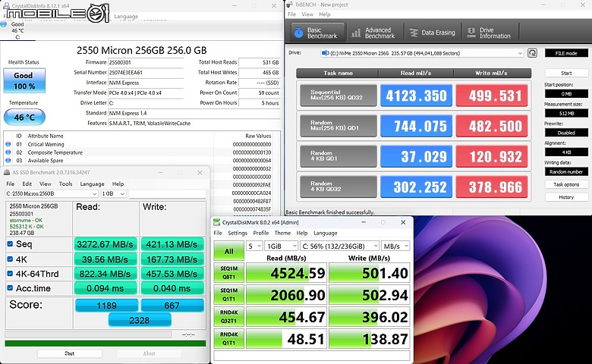Screen dimensions: 592x364
Task: Open History in TxBENCH
Action: point(566,197)
